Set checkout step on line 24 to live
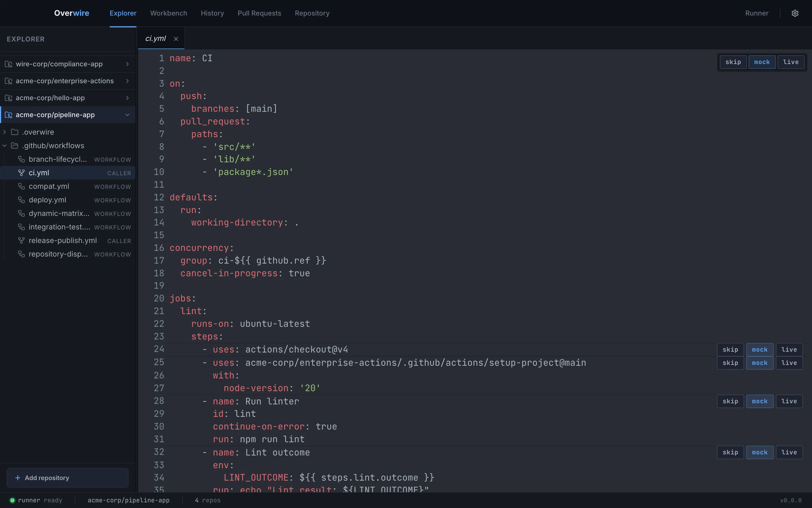 [x=789, y=349]
